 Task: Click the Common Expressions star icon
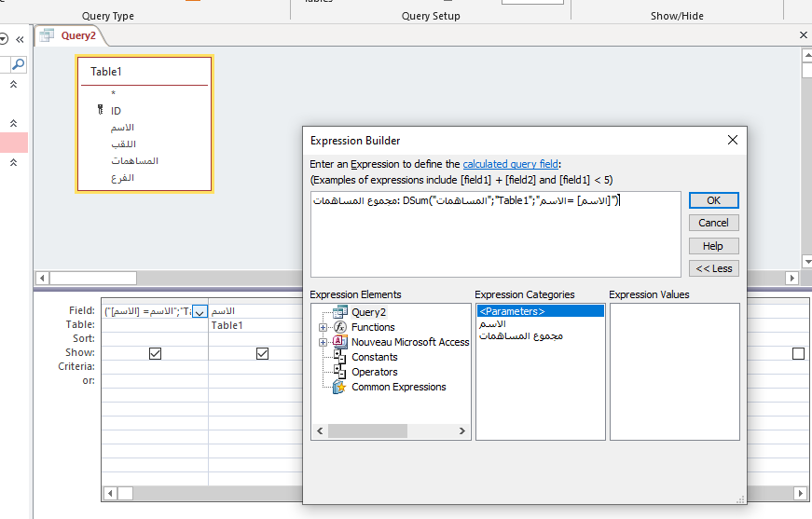click(x=339, y=387)
